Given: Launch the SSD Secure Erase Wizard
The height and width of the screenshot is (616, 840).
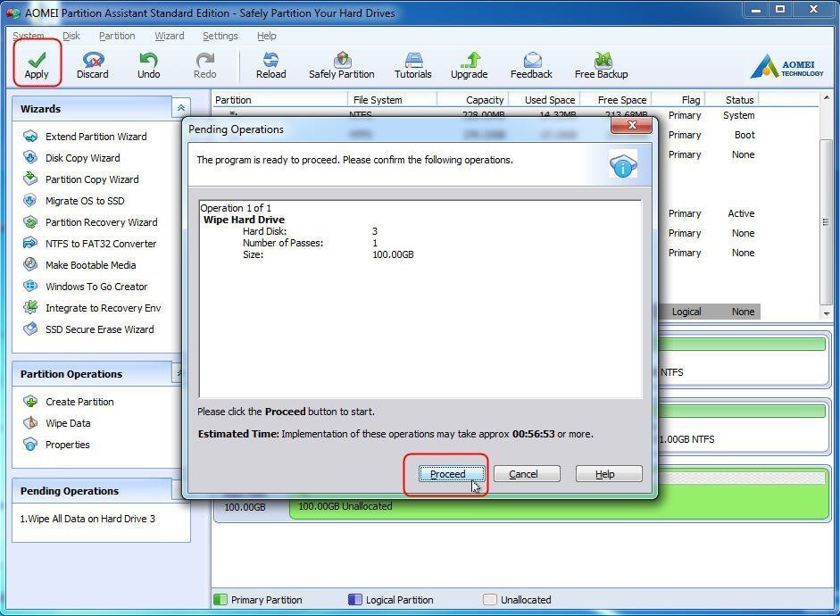Looking at the screenshot, I should point(89,329).
